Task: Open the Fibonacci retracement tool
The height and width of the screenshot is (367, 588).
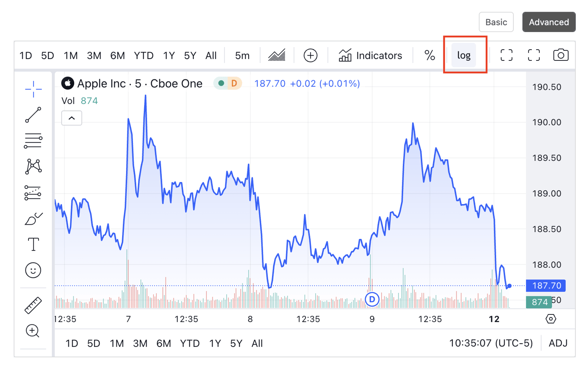Action: (33, 141)
